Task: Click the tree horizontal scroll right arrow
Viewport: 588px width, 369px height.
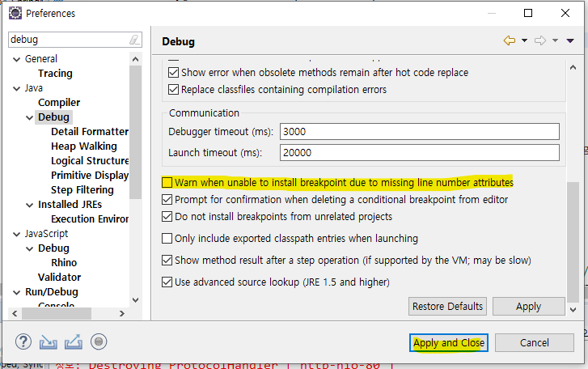Action: (122, 313)
